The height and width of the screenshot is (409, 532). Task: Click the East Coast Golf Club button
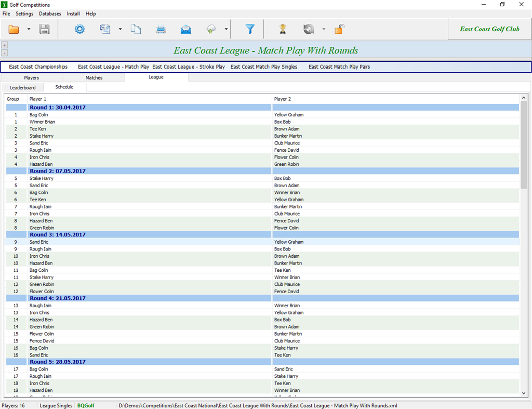coord(489,29)
